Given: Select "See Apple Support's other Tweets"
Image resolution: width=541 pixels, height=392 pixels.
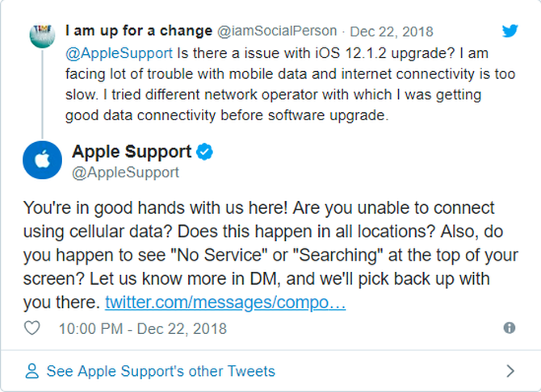Looking at the screenshot, I should click(x=161, y=371).
